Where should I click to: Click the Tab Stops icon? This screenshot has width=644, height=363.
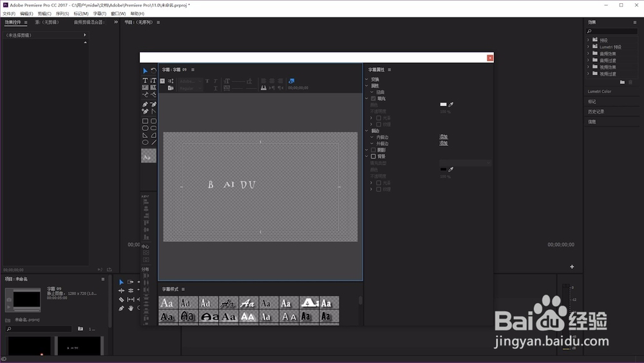coord(263,88)
